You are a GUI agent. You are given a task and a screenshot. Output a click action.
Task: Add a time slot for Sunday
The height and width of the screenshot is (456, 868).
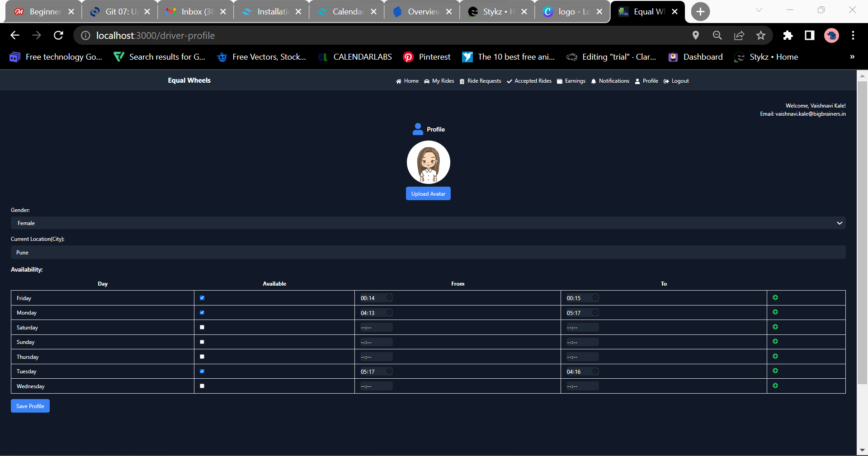[x=775, y=342]
